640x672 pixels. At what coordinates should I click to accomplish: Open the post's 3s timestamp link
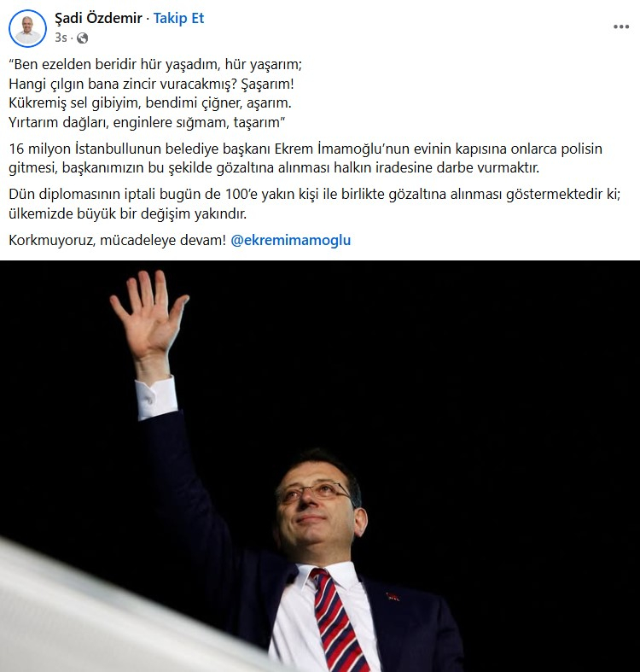61,38
